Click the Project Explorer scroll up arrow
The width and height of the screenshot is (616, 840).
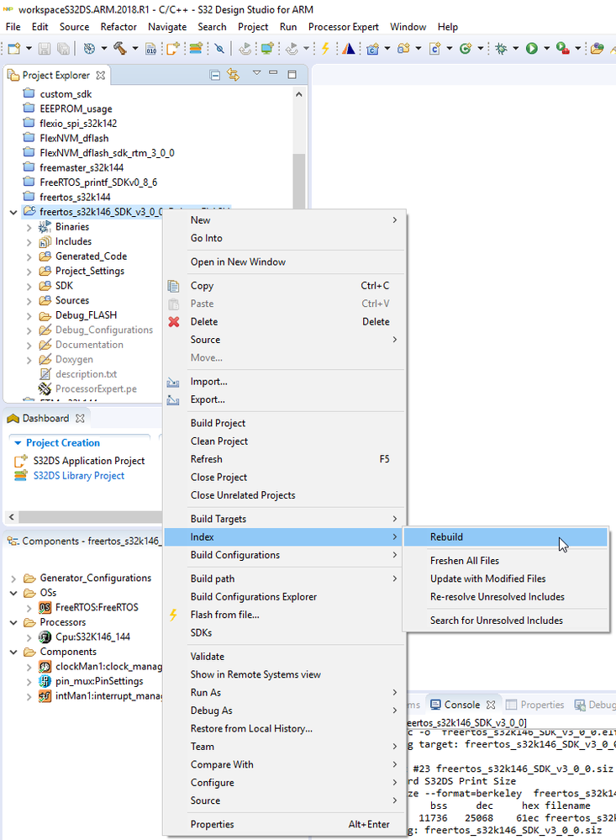(x=299, y=95)
